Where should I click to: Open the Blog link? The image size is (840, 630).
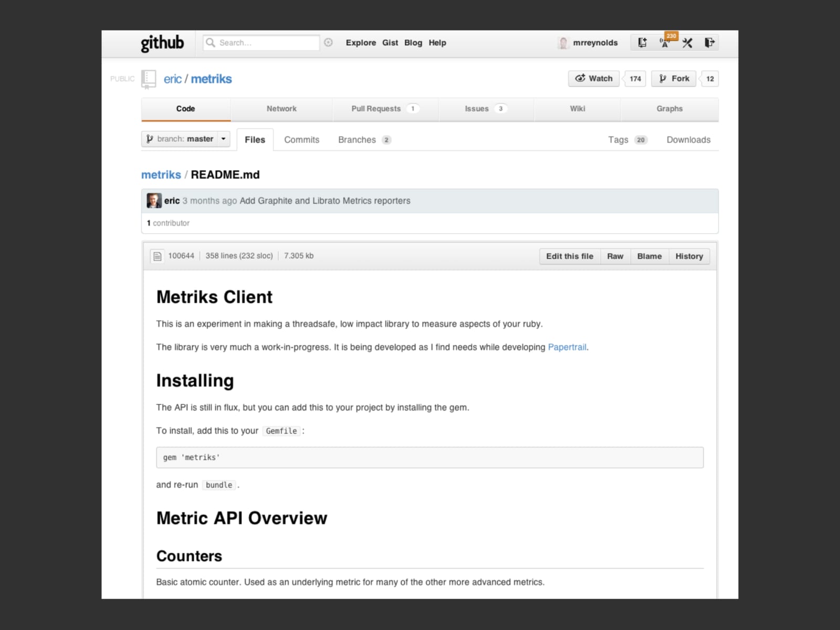(x=413, y=43)
